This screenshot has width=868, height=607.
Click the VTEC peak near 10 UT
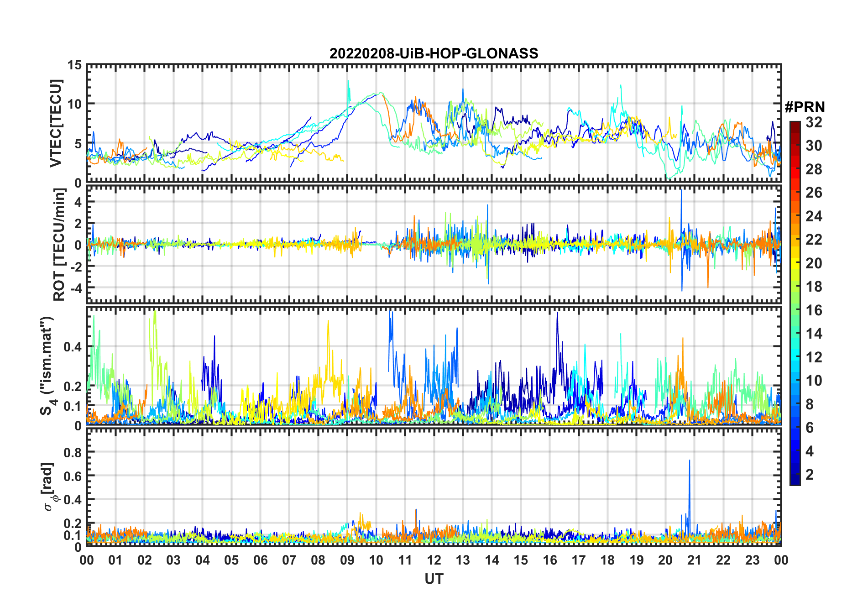coord(379,94)
